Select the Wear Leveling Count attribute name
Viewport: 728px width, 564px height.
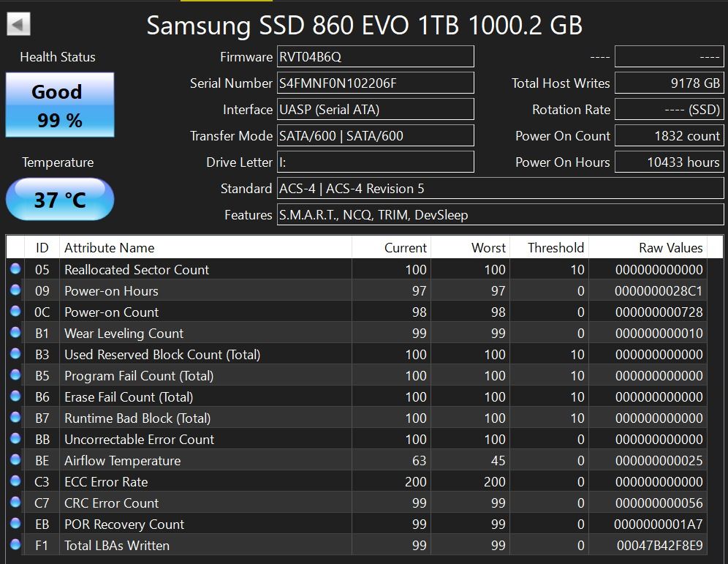point(124,333)
